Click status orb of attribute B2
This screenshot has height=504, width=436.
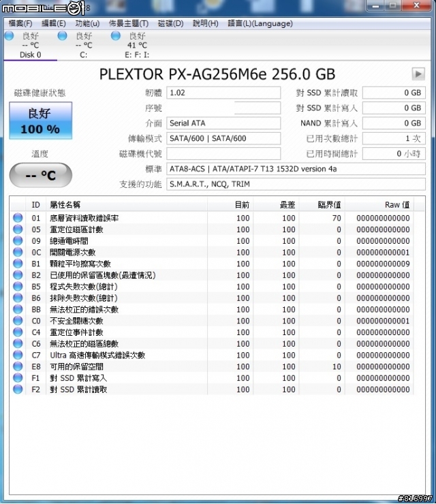(18, 275)
